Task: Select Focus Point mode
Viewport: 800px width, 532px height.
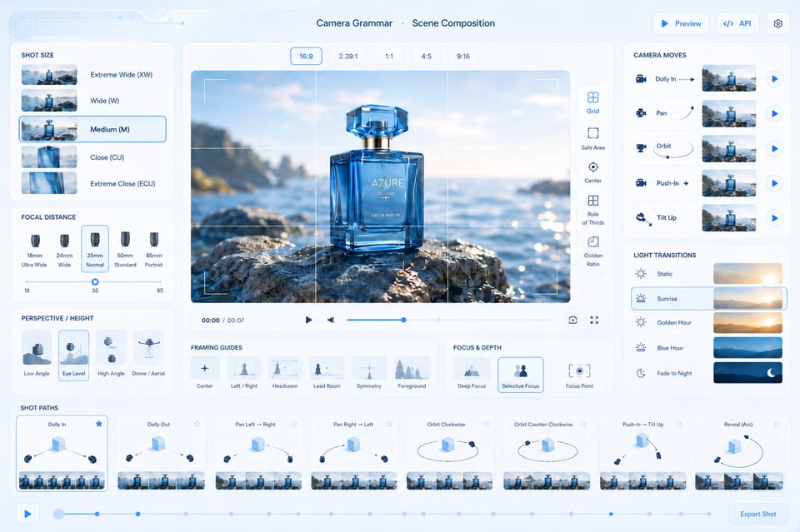Action: coord(579,374)
